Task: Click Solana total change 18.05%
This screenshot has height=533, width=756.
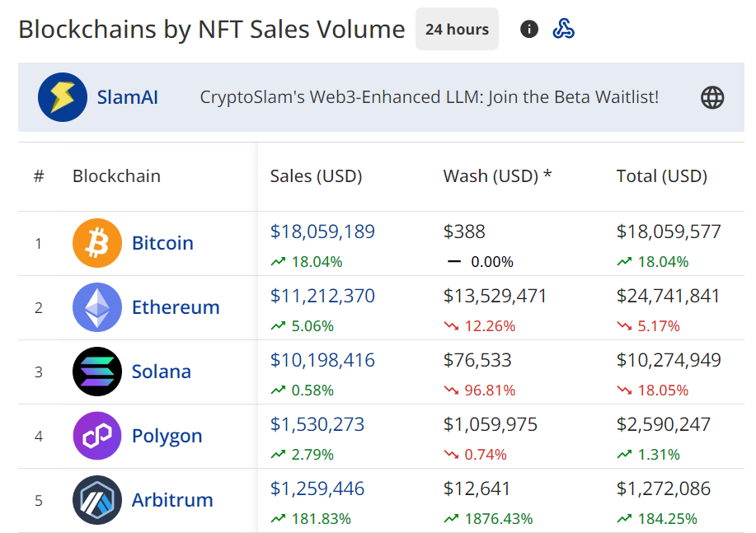Action: [663, 390]
